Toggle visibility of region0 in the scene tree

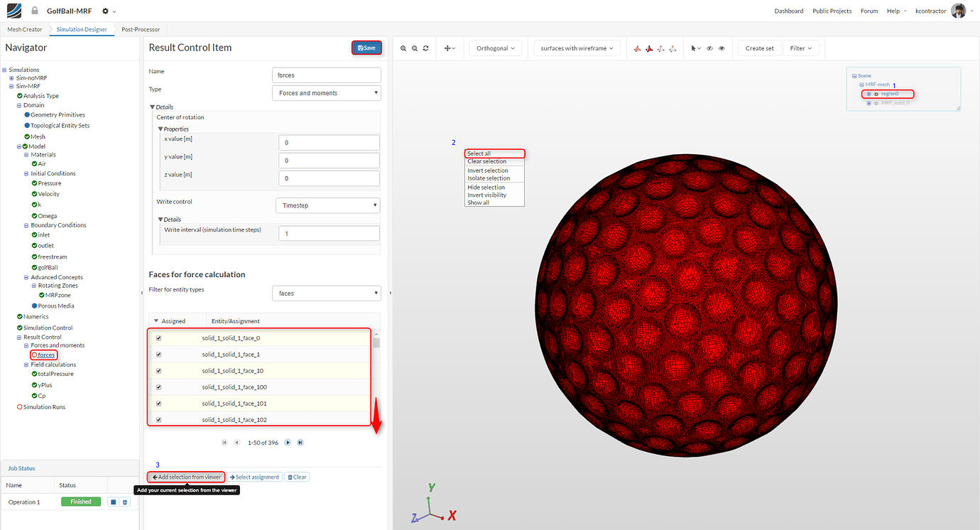876,94
